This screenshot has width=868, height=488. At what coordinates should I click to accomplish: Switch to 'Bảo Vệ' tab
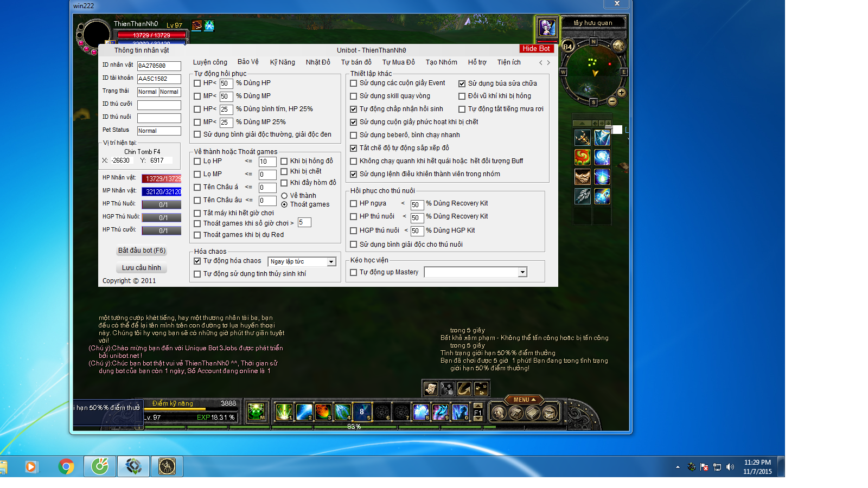click(248, 62)
